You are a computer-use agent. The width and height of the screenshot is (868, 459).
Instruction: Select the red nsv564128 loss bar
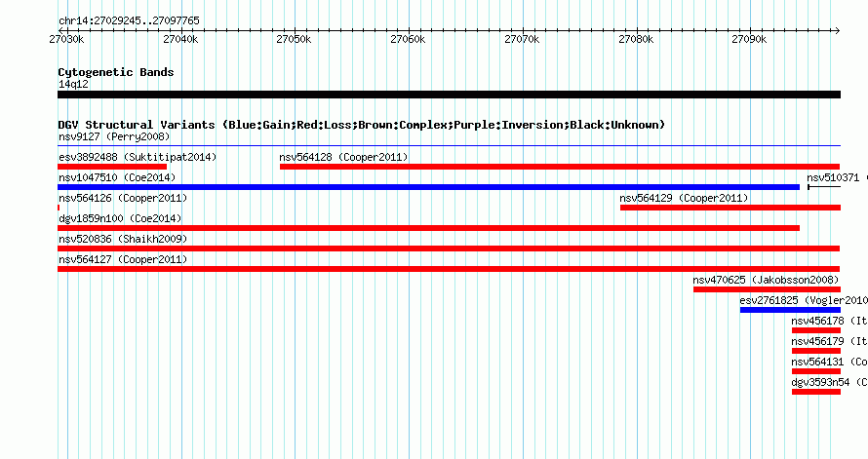coord(560,167)
